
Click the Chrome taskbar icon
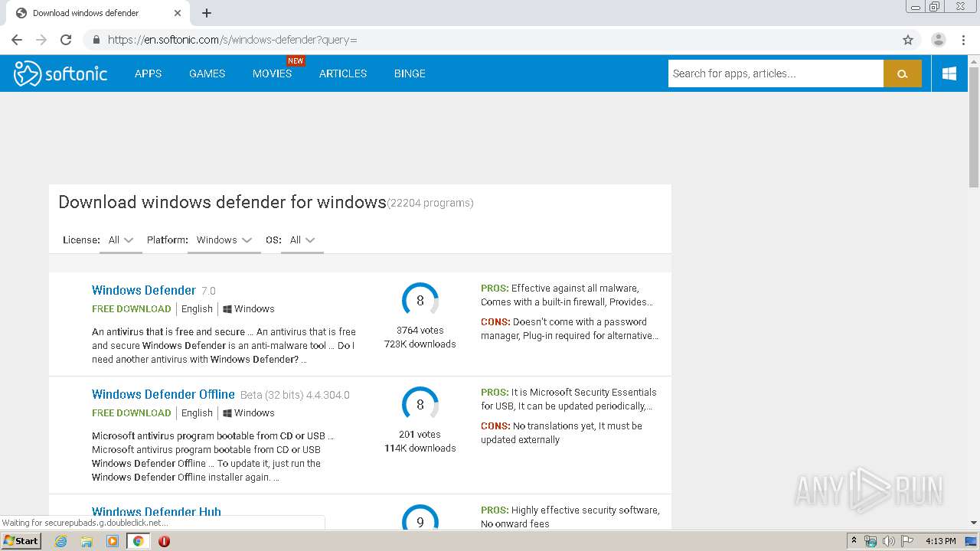(x=139, y=541)
